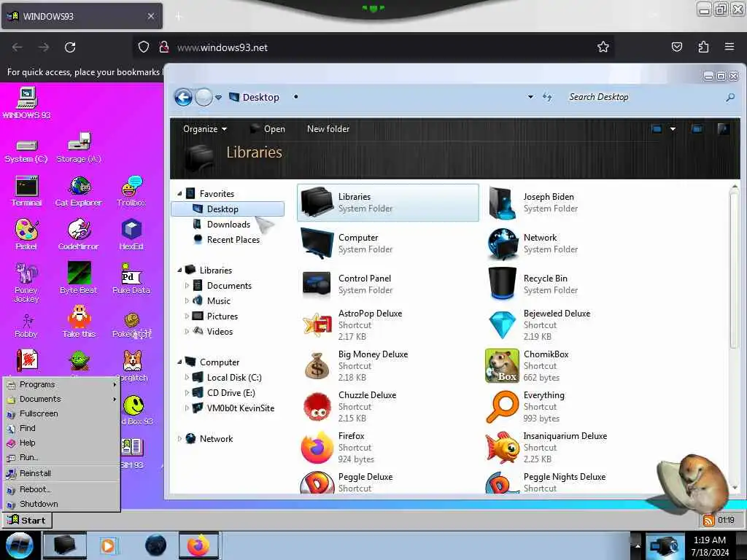Open media player taskbar icon

[x=108, y=545]
